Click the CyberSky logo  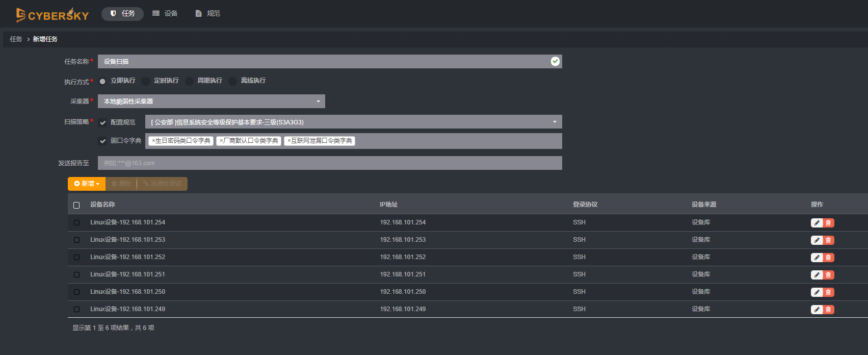click(52, 15)
